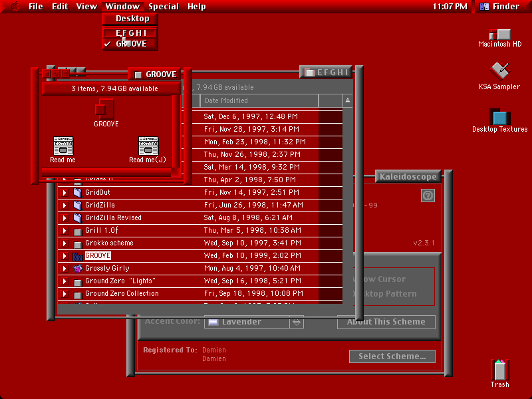Select the KSA Sampler desktop icon
The image size is (532, 399).
pyautogui.click(x=499, y=71)
